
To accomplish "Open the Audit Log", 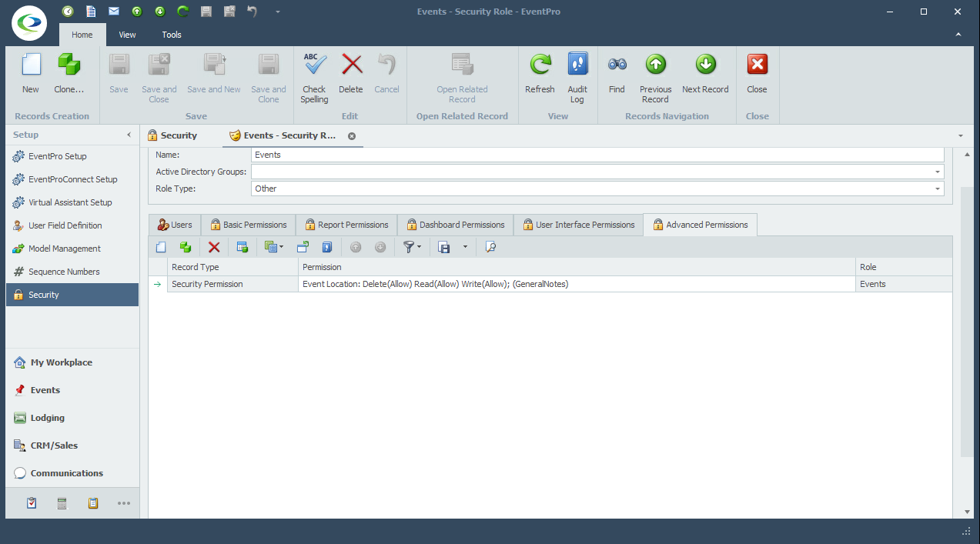I will 577,78.
